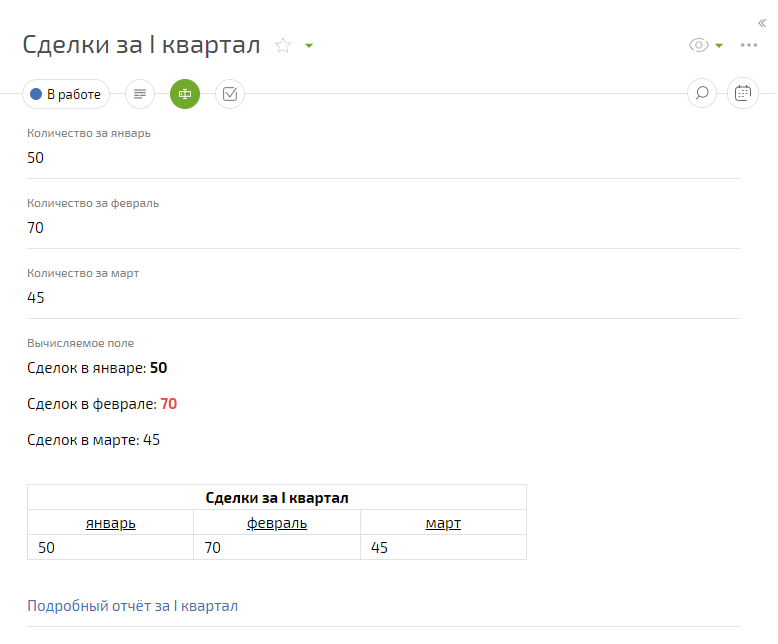Screen dimensions: 778x644
Task: Toggle the eye watch icon
Action: pyautogui.click(x=699, y=45)
